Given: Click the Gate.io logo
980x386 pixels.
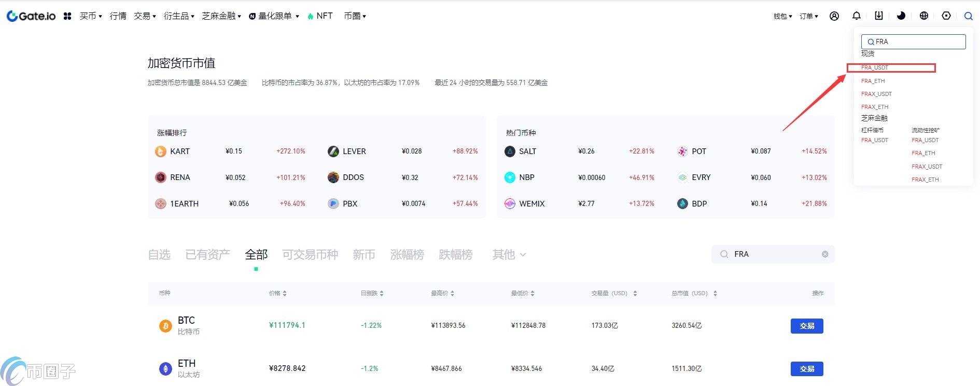Looking at the screenshot, I should [x=31, y=16].
